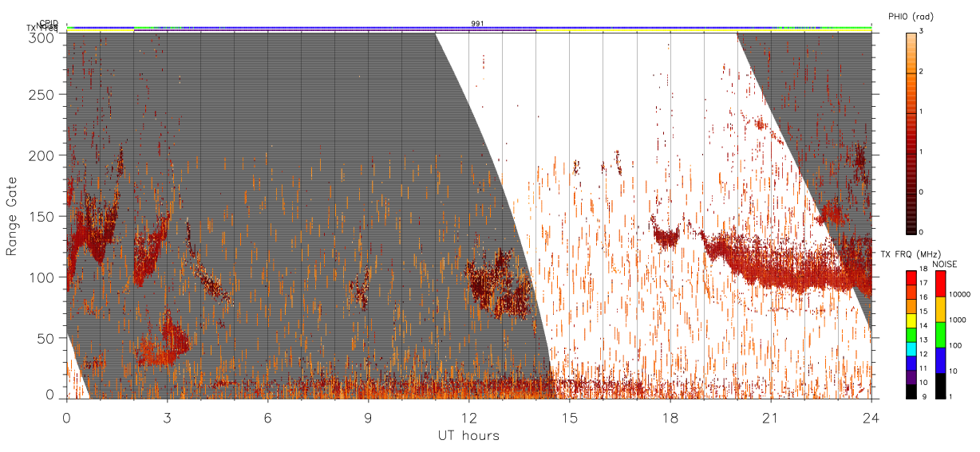Click Range Gate tick label 250

point(43,94)
